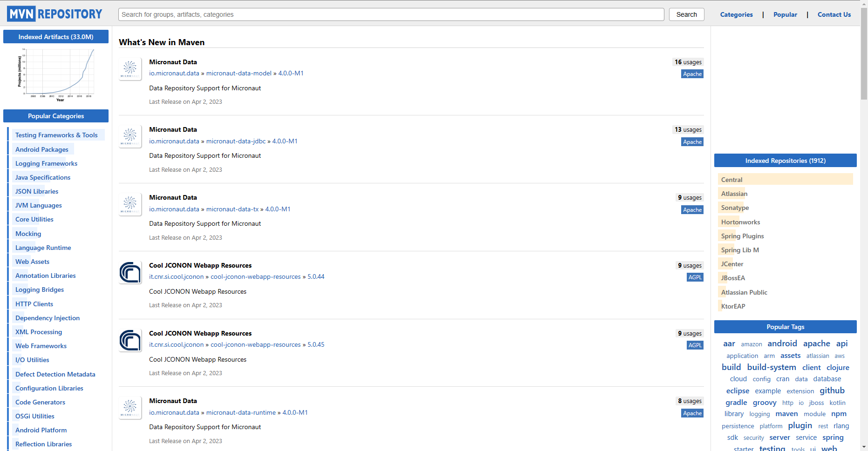Open version 4.0.0-M1 of micronaut-data-jdbc
The image size is (868, 451).
[285, 141]
